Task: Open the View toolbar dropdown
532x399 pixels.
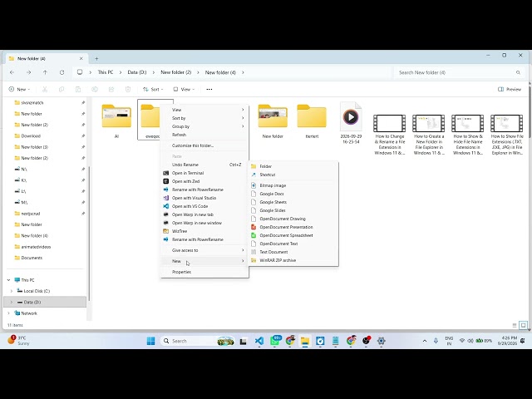Action: (184, 89)
